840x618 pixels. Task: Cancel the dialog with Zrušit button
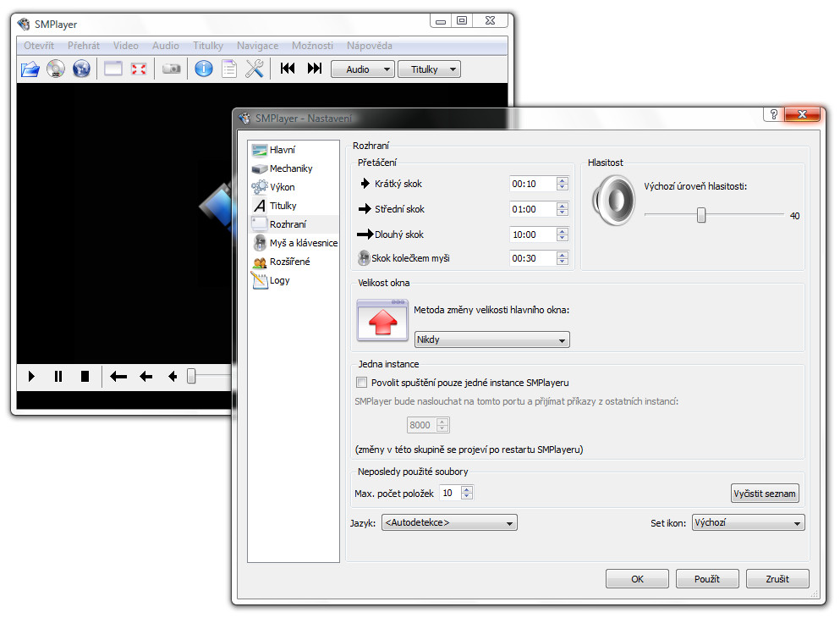(x=777, y=579)
